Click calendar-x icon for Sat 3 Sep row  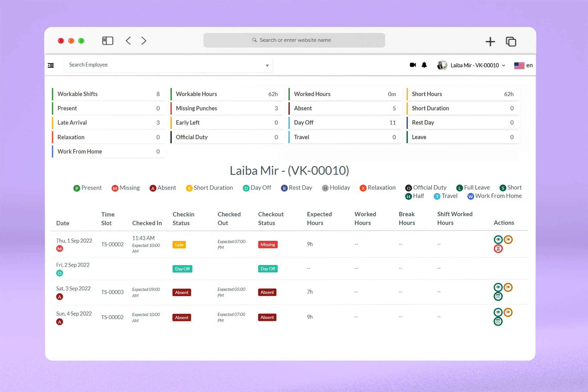[x=498, y=296]
